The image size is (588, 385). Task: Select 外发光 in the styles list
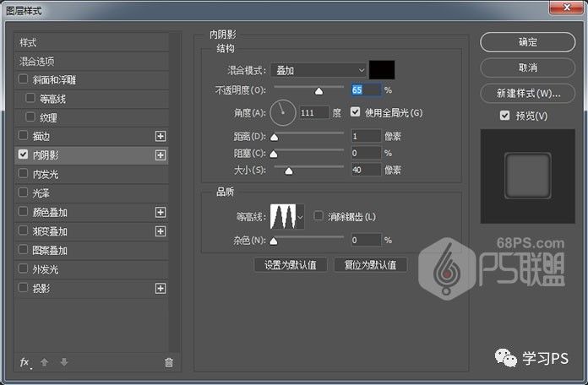click(x=45, y=269)
